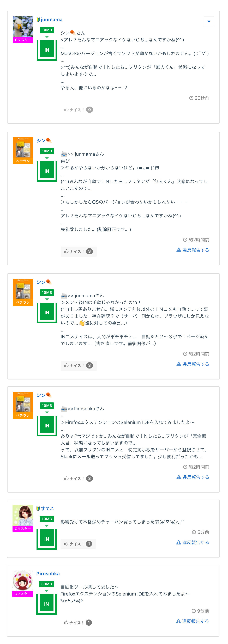
Task: Click junmama's goose avatar thumbnail
Action: tap(23, 27)
